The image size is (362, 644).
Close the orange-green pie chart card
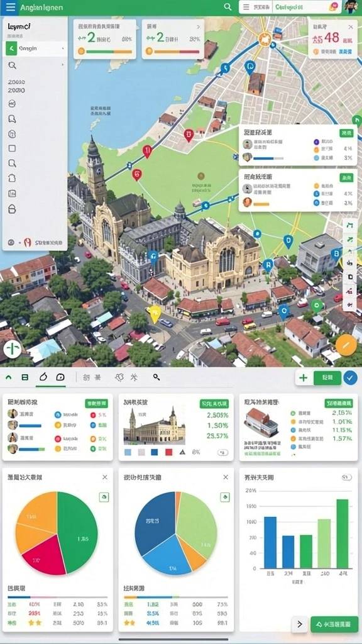click(x=105, y=477)
